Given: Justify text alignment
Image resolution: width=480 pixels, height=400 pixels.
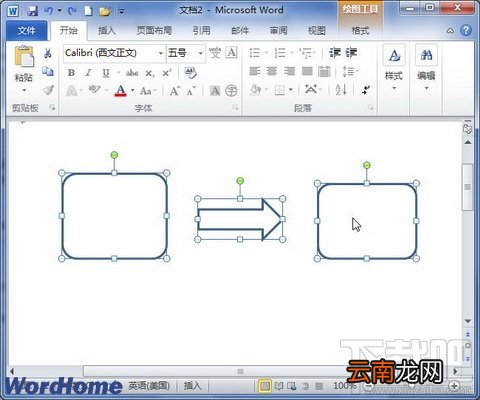Looking at the screenshot, I should [307, 71].
